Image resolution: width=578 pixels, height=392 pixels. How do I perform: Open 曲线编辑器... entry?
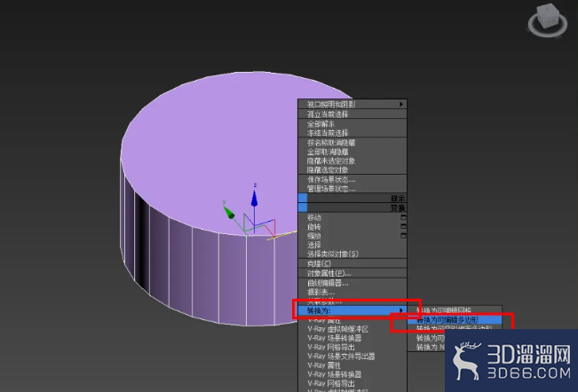click(352, 283)
